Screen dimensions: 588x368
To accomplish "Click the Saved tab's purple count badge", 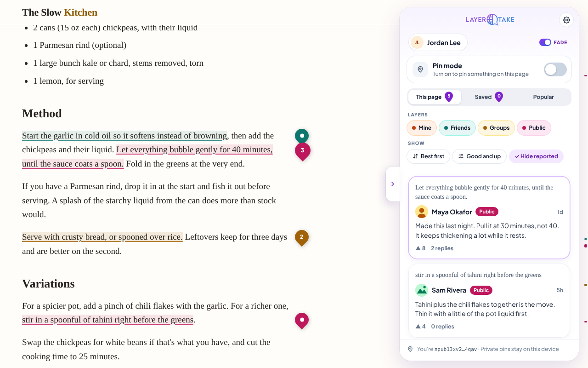I will 499,97.
